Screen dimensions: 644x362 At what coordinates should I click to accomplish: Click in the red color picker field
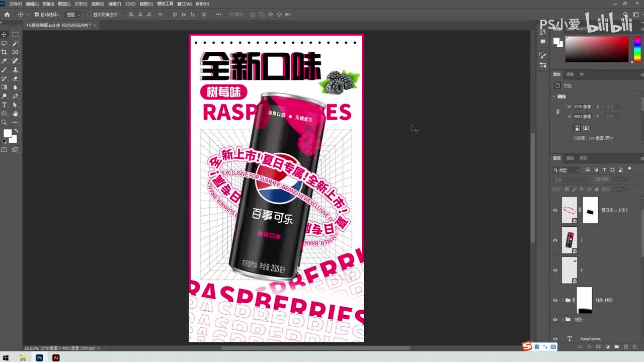coord(597,49)
